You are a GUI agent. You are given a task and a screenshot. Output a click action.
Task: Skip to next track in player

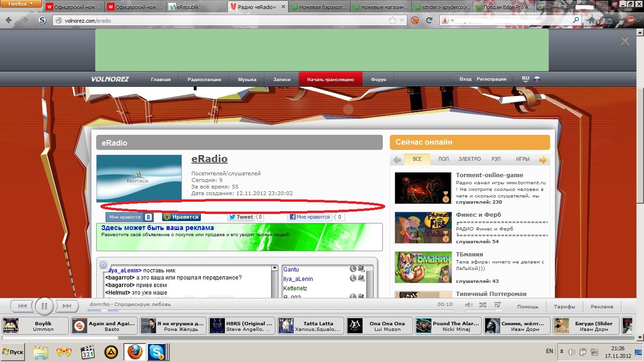point(66,306)
